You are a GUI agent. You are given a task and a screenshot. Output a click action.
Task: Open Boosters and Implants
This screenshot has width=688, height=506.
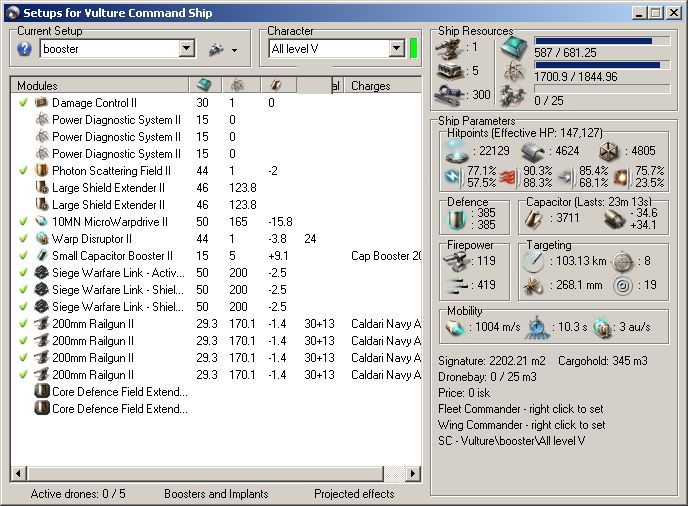[216, 494]
